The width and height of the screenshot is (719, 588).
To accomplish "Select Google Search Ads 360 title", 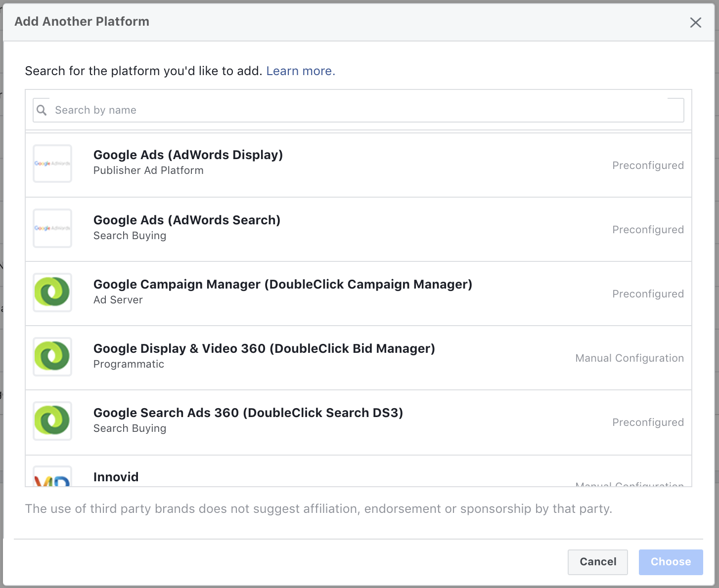I will tap(248, 413).
